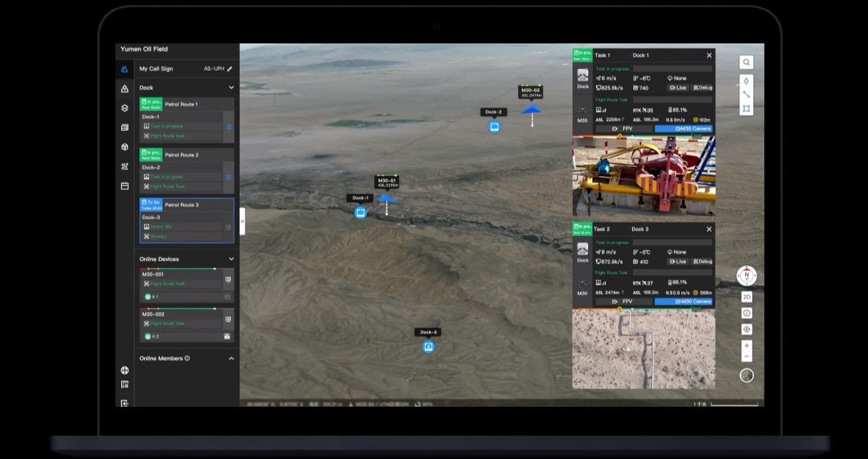
Task: Switch Task 1 feed to FPV
Action: click(x=623, y=129)
